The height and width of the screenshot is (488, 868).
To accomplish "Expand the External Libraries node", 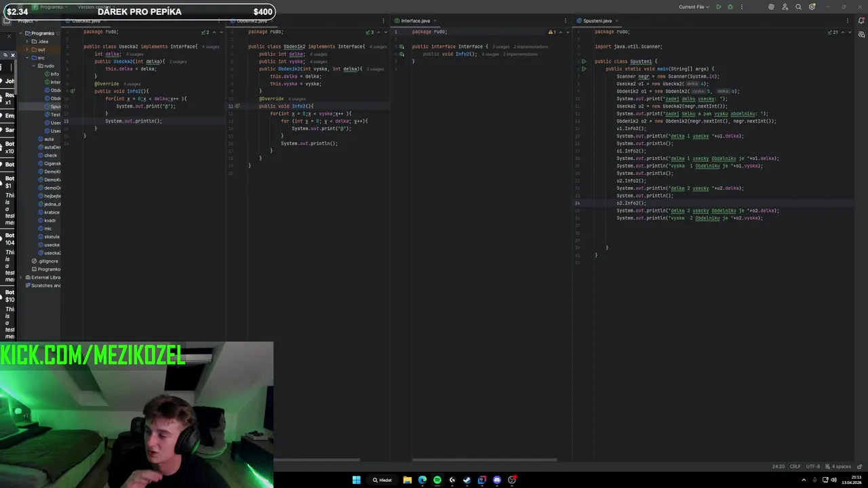I will (x=21, y=277).
